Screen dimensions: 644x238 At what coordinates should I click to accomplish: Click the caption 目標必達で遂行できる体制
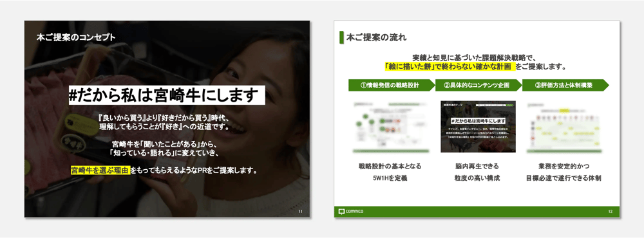pyautogui.click(x=564, y=179)
